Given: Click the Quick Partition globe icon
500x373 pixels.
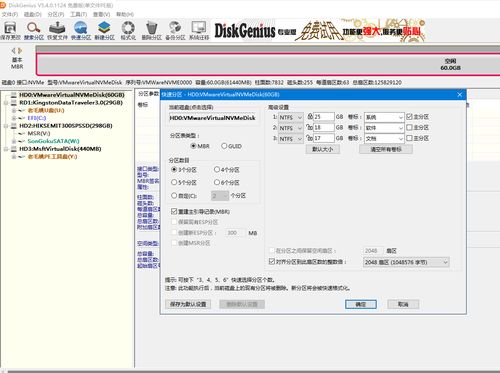Looking at the screenshot, I should tap(81, 28).
